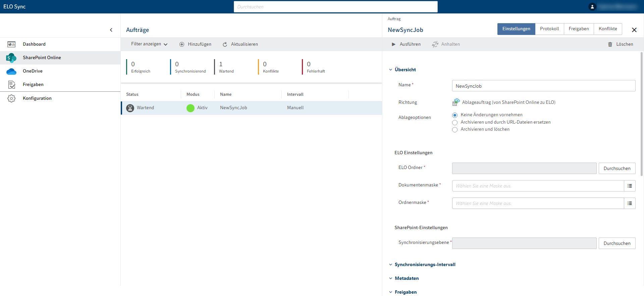Click the user account icon

point(592,7)
